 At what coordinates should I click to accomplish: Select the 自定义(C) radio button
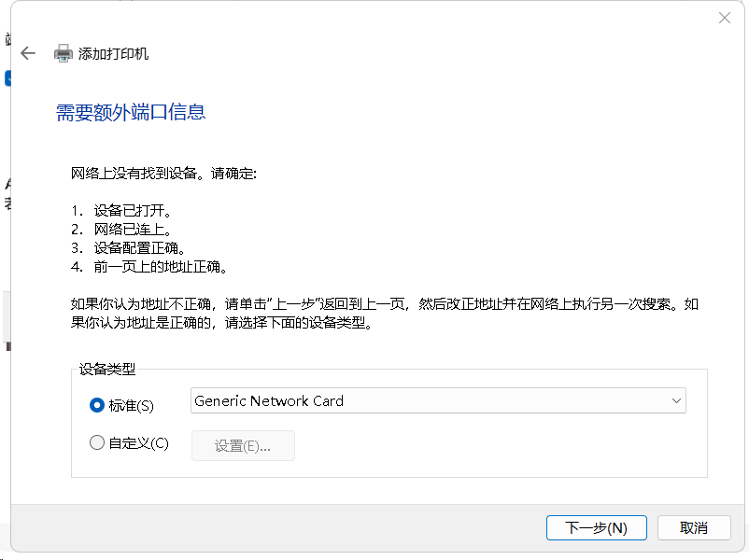(x=97, y=442)
